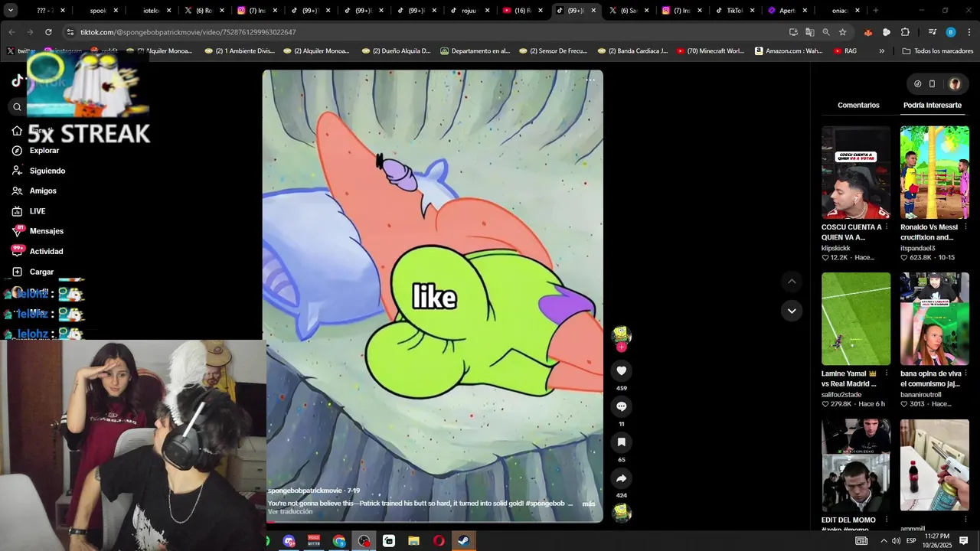Open Ronaldo Vs Messi video thumbnail
The image size is (980, 551).
[935, 172]
